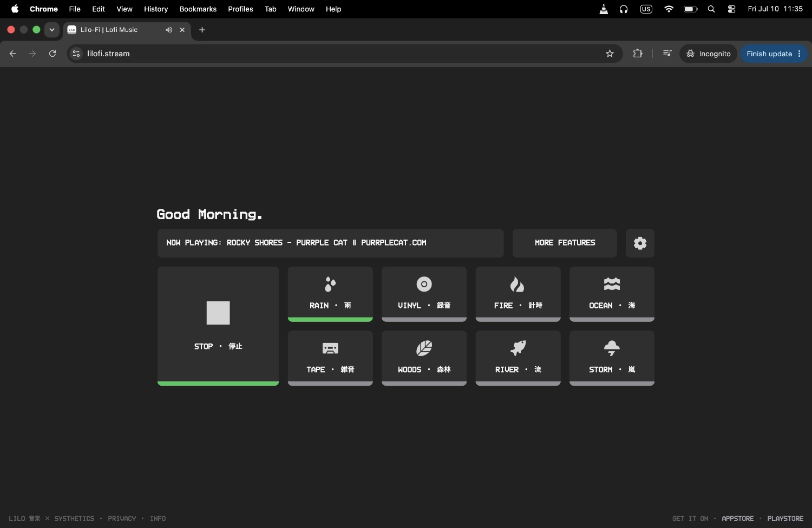Image resolution: width=812 pixels, height=528 pixels.
Task: Open the History menu
Action: tap(156, 9)
